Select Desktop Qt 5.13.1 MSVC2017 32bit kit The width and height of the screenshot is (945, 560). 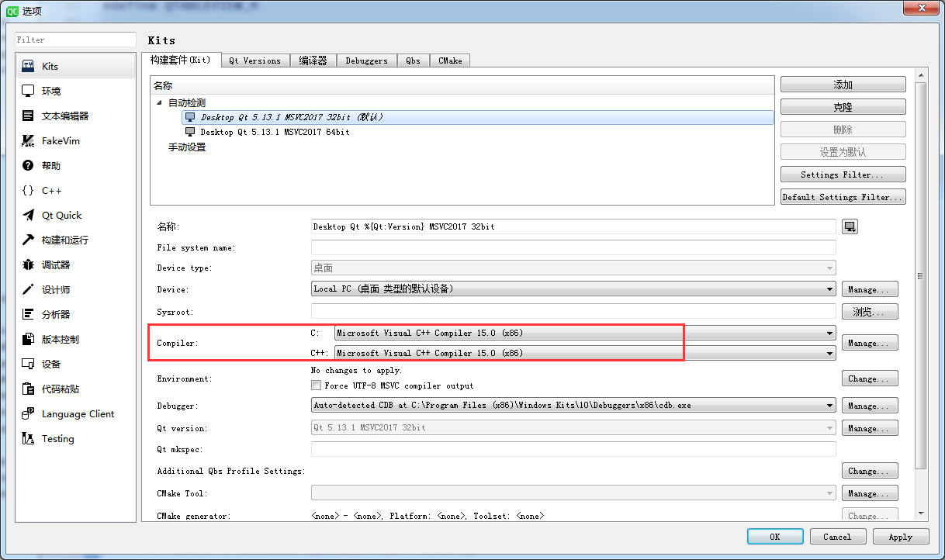(x=478, y=117)
